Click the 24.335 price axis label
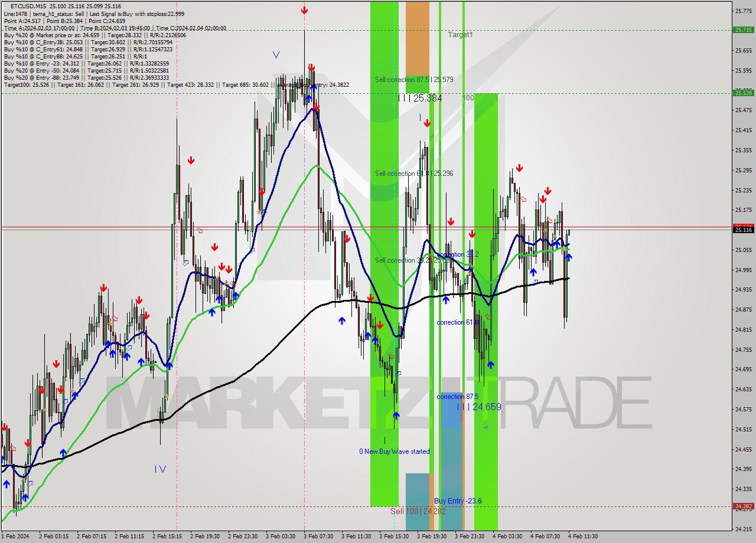The width and height of the screenshot is (756, 543). pyautogui.click(x=743, y=489)
